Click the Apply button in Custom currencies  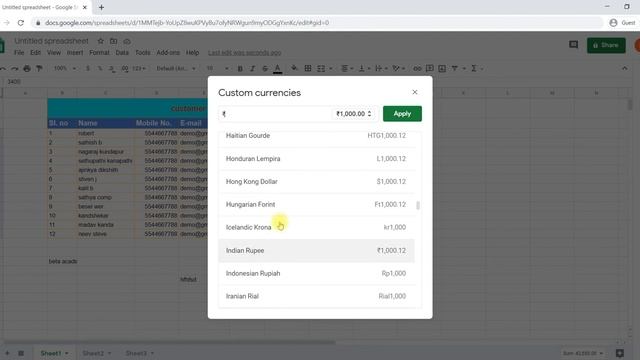point(402,114)
